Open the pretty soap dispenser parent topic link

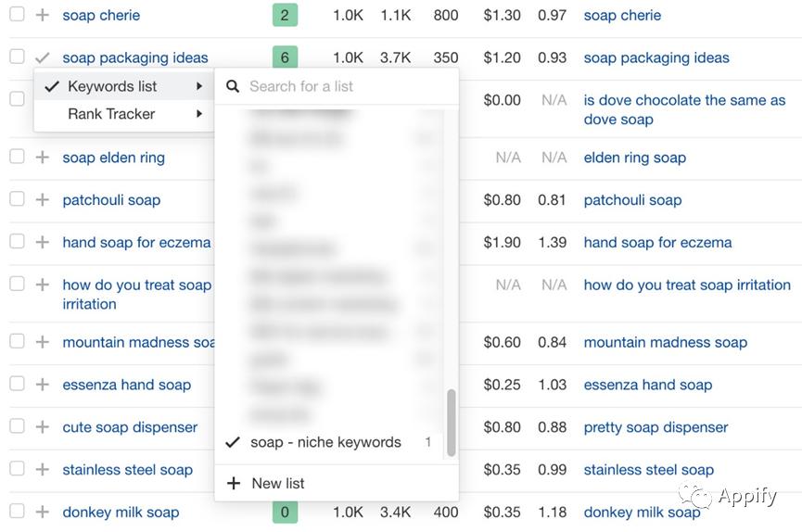(x=656, y=427)
